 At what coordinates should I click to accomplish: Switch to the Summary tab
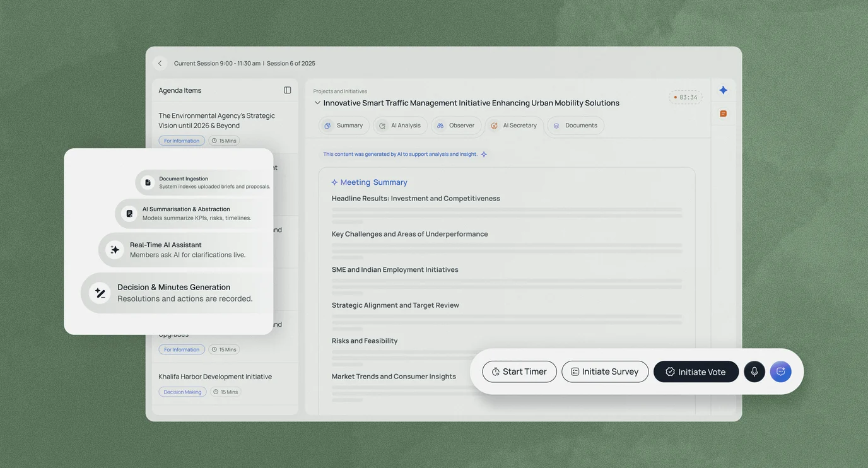344,126
